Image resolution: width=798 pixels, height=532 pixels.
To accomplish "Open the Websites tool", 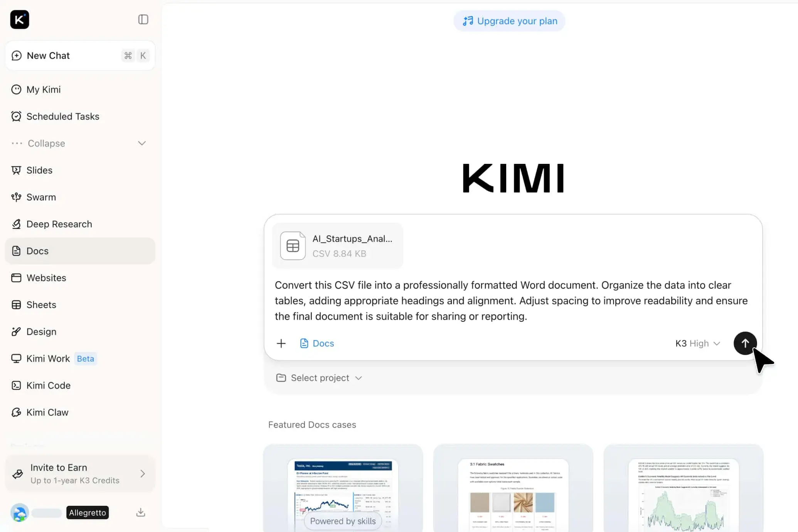I will click(x=80, y=278).
